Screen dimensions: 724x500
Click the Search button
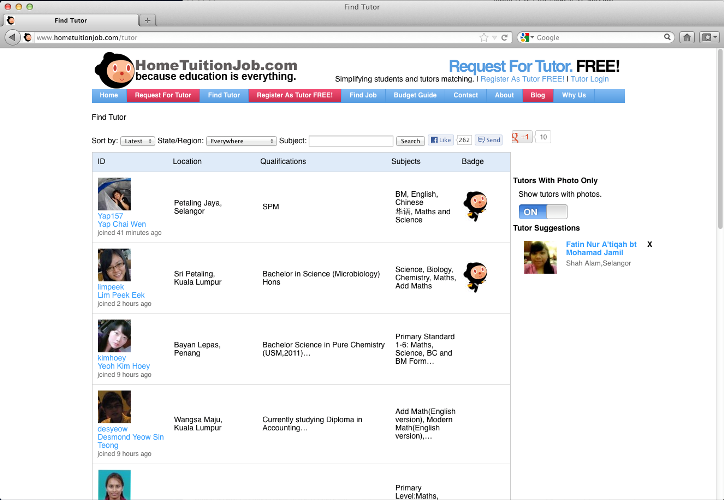(410, 141)
